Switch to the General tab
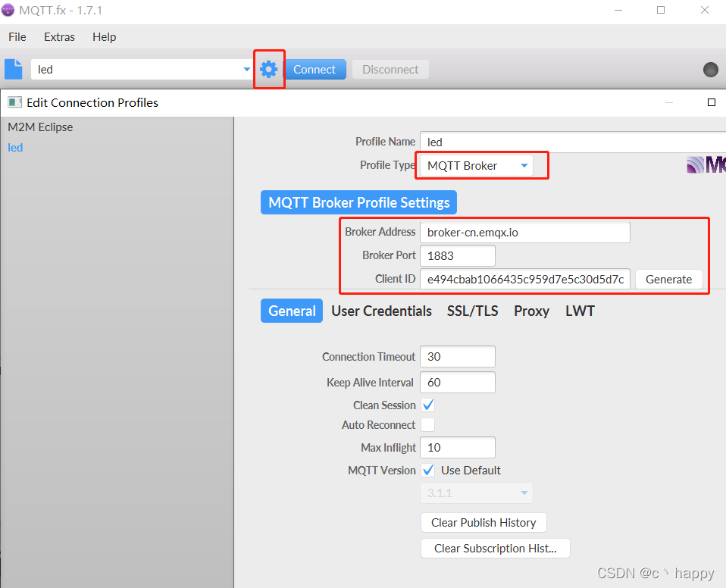Viewport: 726px width, 588px height. 292,311
